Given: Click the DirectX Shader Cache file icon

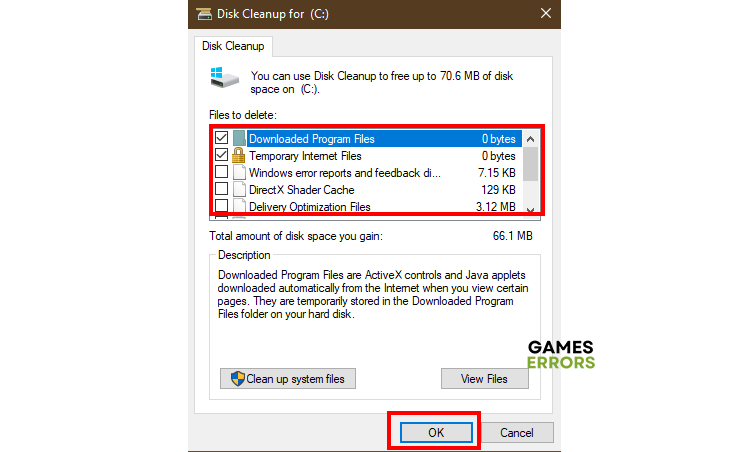Looking at the screenshot, I should [239, 189].
